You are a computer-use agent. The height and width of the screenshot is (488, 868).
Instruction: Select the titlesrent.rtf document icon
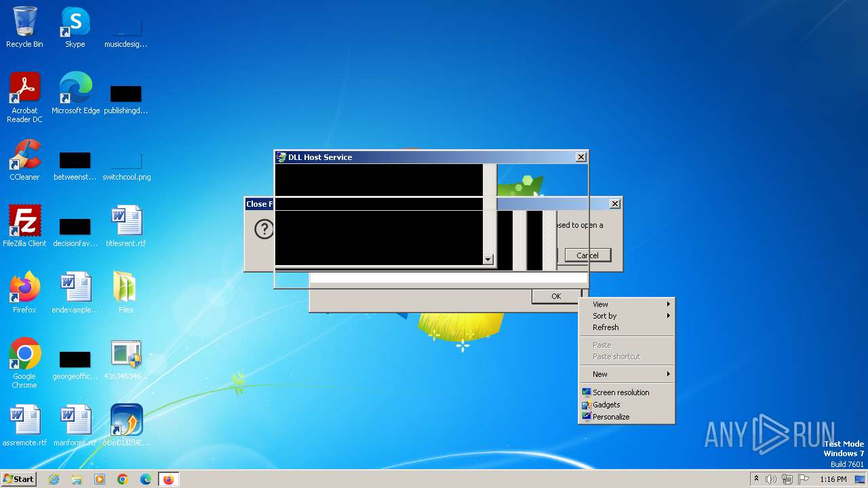pyautogui.click(x=125, y=226)
